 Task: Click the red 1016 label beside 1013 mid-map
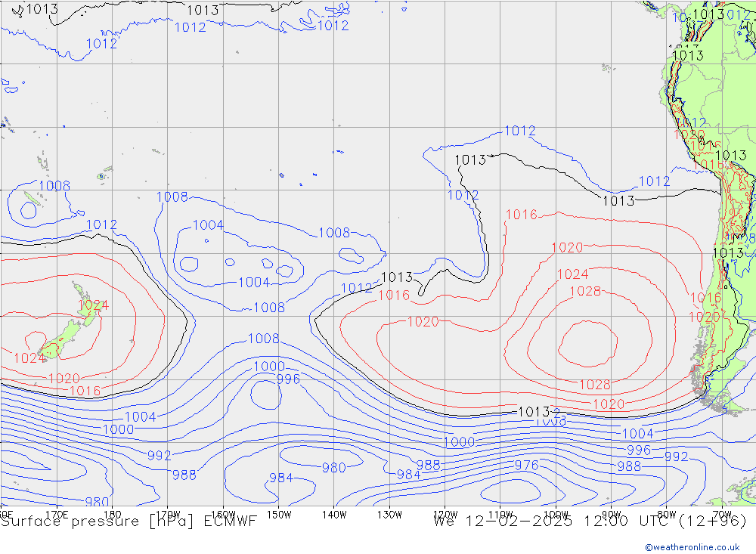click(394, 295)
